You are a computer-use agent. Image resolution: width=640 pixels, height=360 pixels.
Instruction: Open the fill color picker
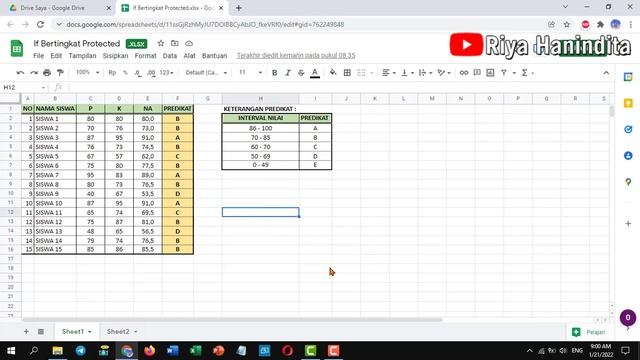coord(333,73)
